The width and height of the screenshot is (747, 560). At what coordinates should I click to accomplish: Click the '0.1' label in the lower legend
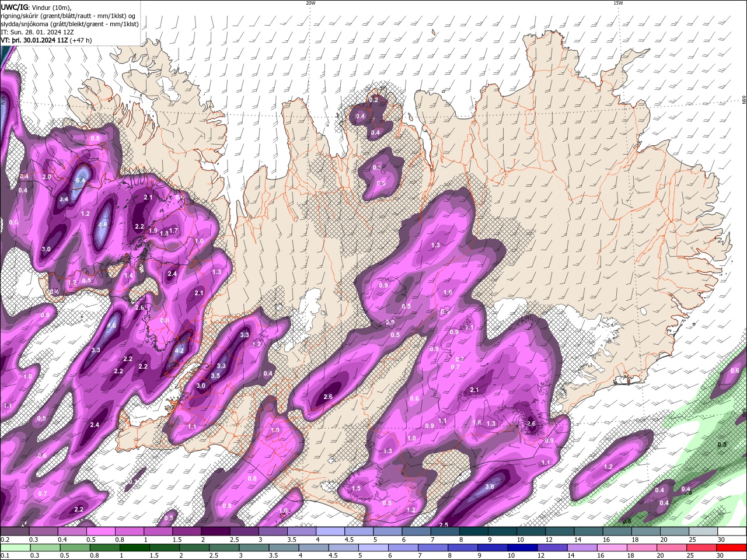pos(4,556)
